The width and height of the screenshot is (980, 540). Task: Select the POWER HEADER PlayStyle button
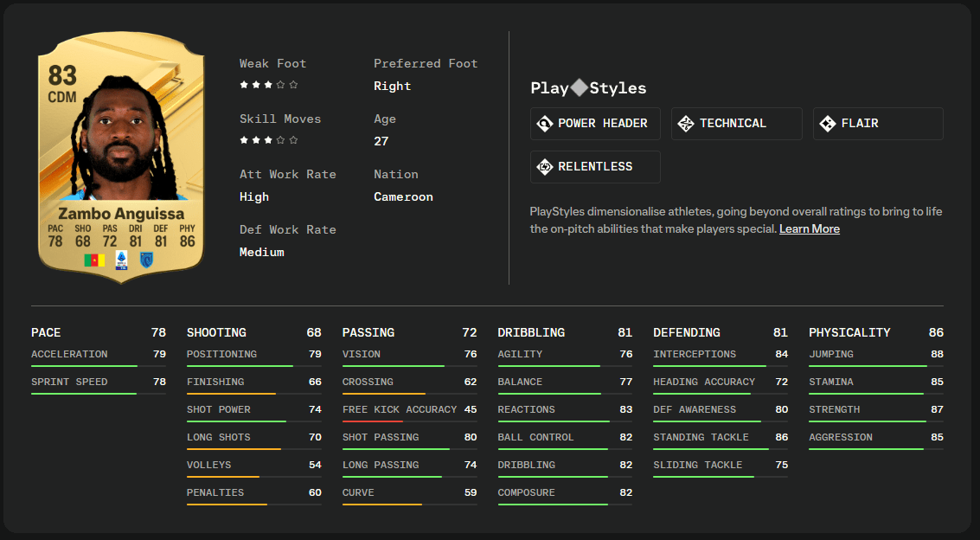click(595, 124)
